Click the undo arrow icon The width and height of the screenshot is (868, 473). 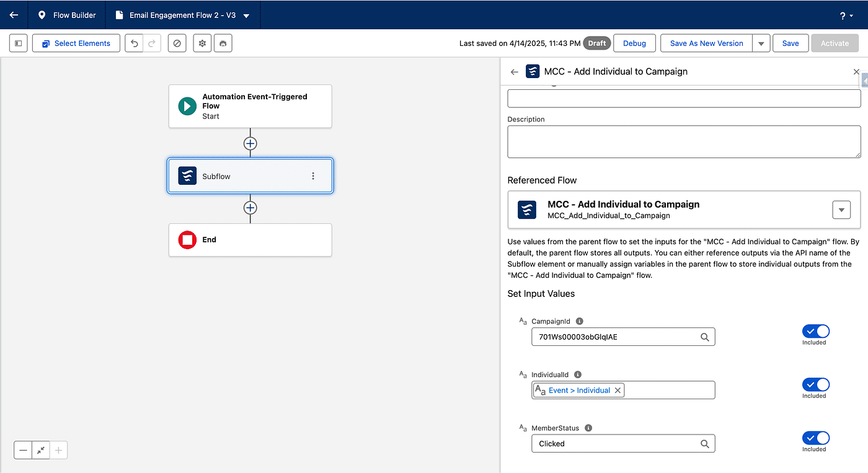click(135, 43)
